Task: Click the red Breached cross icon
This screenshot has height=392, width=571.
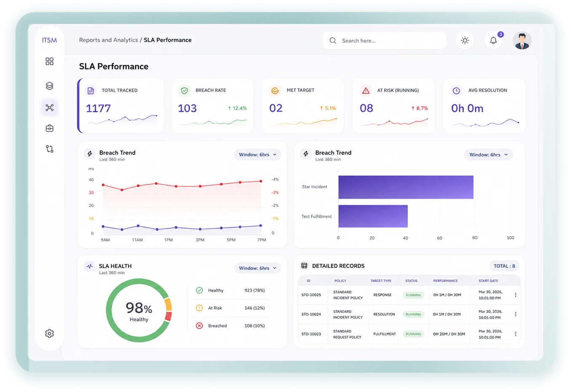Action: [x=199, y=326]
